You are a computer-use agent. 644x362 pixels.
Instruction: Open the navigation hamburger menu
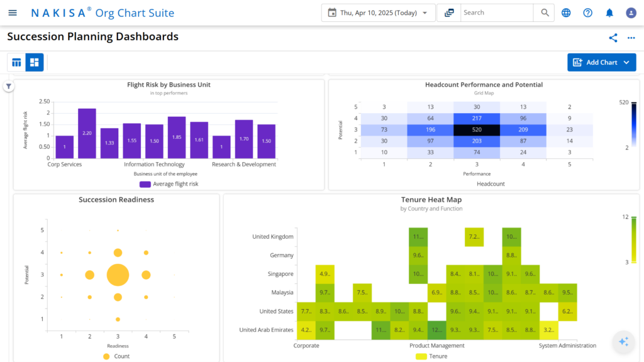click(13, 13)
